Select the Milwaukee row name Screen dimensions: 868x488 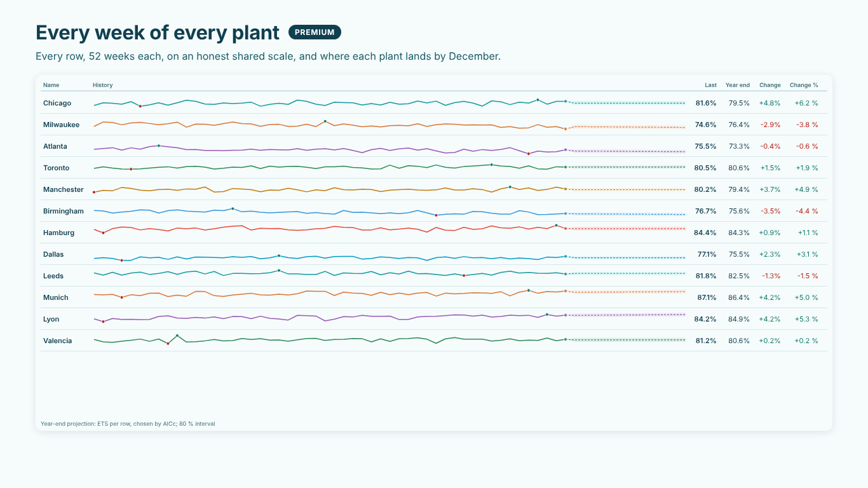[62, 125]
